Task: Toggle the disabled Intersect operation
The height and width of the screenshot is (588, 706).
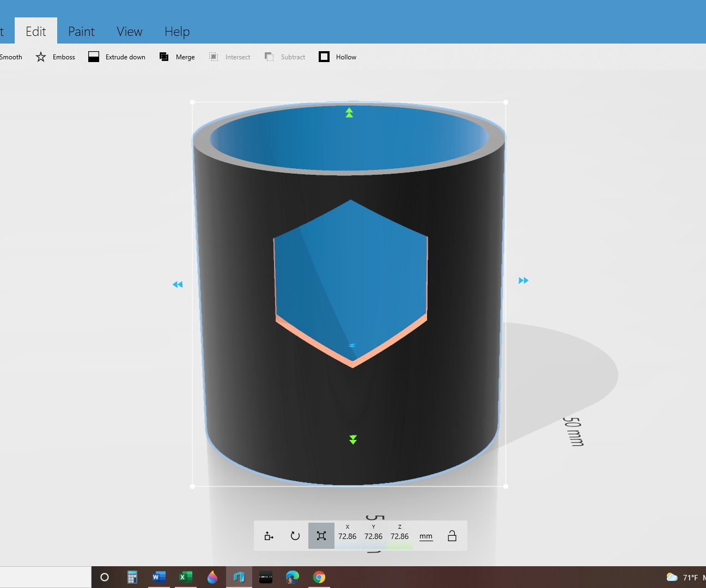Action: click(229, 57)
